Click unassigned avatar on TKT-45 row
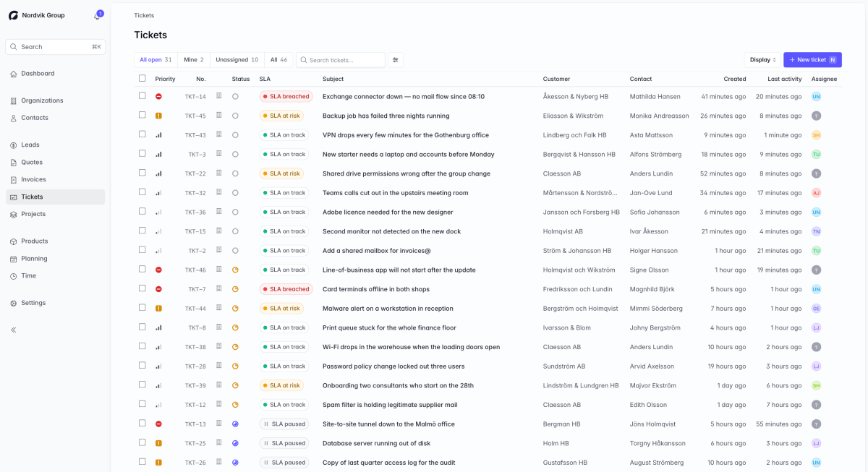The width and height of the screenshot is (868, 472). 816,116
